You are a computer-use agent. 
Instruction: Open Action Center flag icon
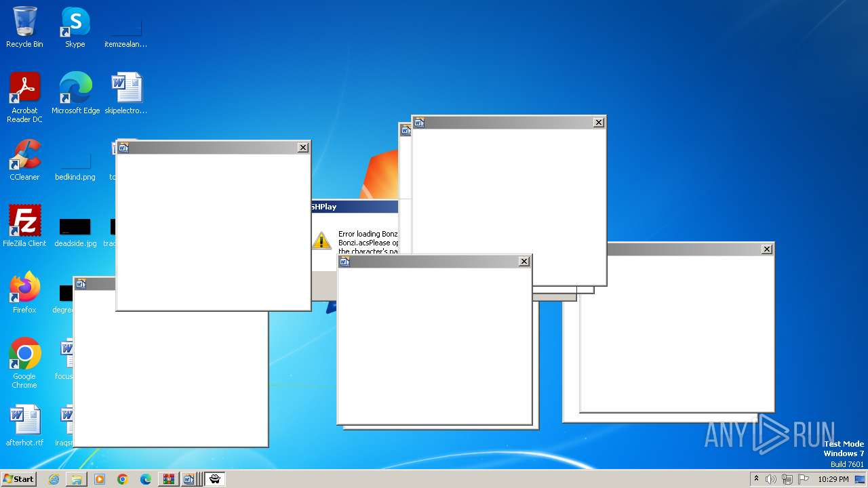[x=803, y=479]
